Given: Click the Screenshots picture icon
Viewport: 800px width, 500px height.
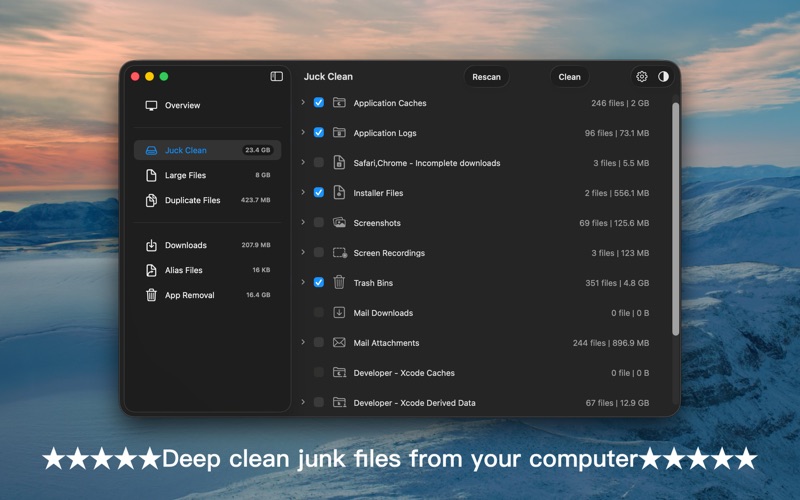Looking at the screenshot, I should 339,223.
